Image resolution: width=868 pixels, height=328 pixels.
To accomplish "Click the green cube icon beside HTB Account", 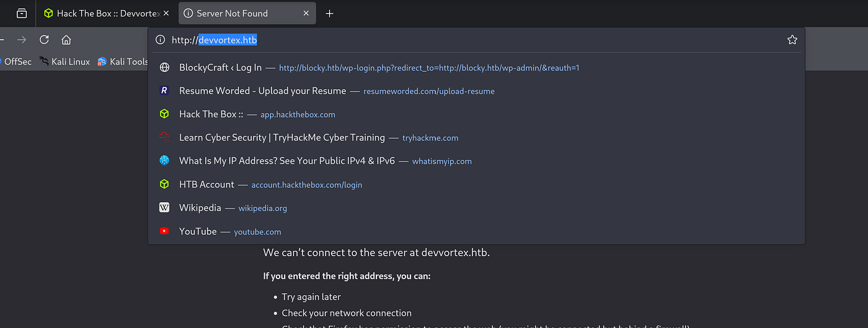I will click(164, 184).
